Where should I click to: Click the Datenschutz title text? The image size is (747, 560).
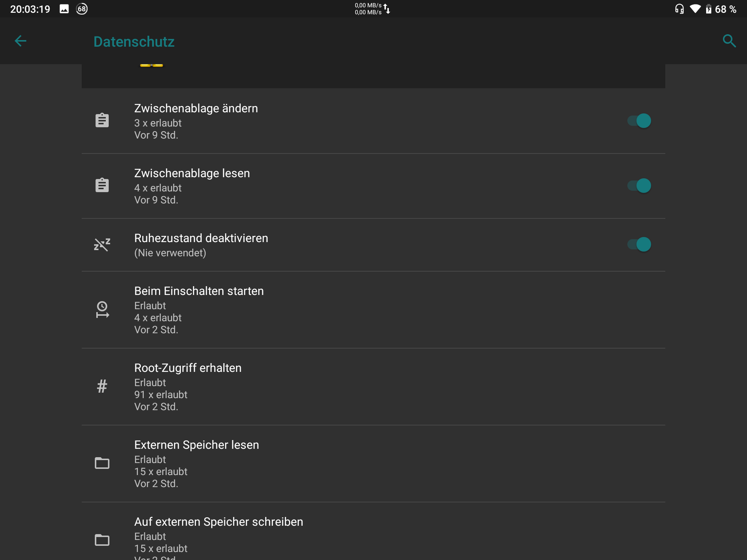(134, 41)
